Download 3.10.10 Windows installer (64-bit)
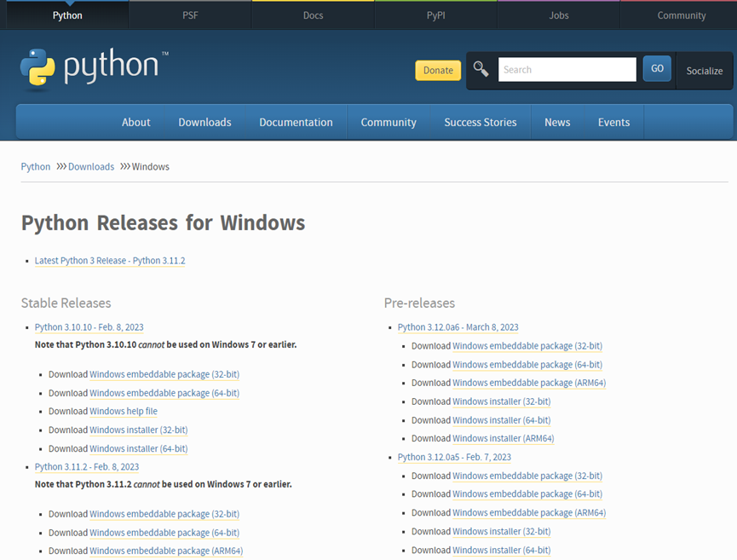The width and height of the screenshot is (737, 560). click(139, 449)
